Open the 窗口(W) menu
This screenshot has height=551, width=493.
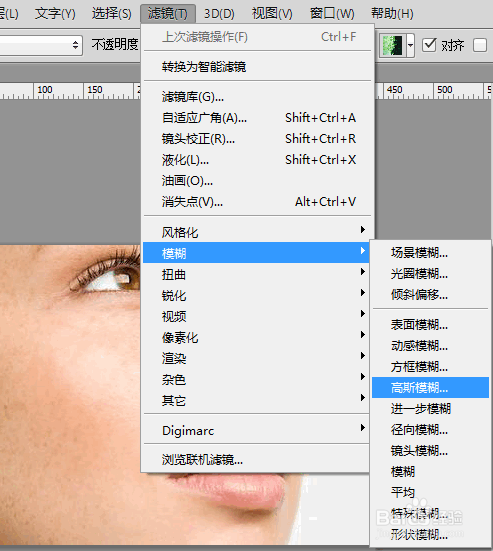pos(332,14)
